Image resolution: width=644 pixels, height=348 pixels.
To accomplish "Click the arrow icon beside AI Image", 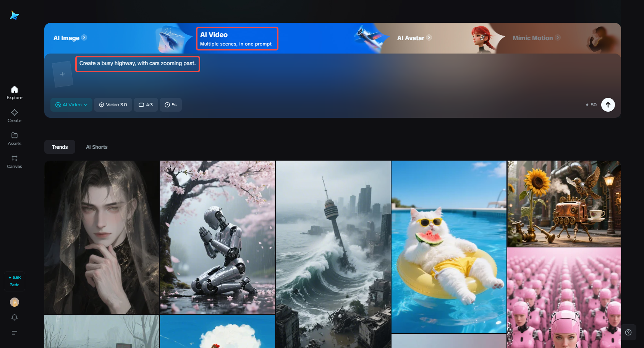I will [84, 37].
